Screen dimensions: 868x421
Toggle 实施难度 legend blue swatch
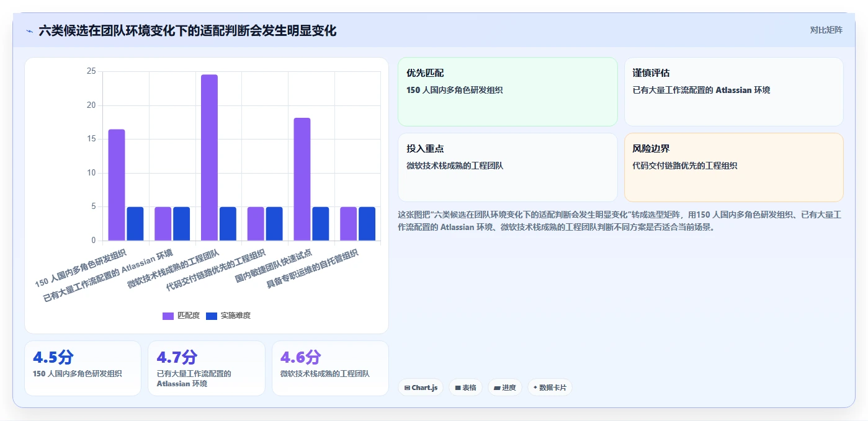point(212,316)
